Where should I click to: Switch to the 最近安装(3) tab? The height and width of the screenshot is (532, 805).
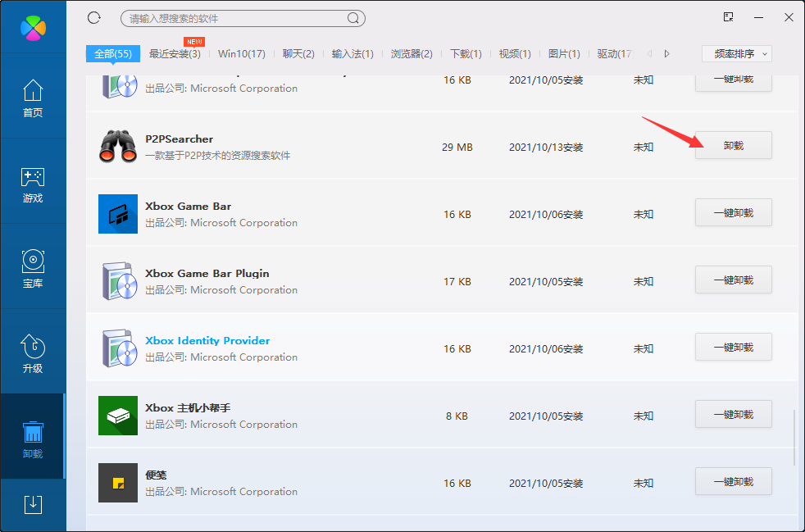click(175, 54)
